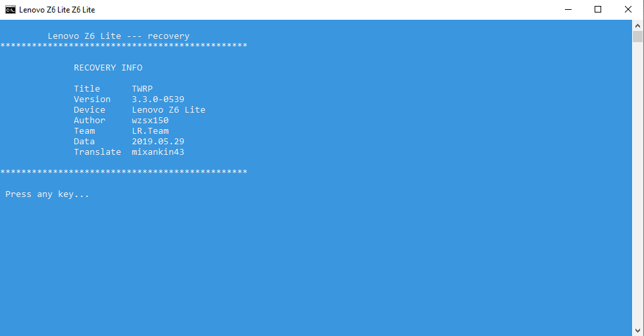Click the translator name mixankin43
This screenshot has height=336, width=644.
click(158, 152)
